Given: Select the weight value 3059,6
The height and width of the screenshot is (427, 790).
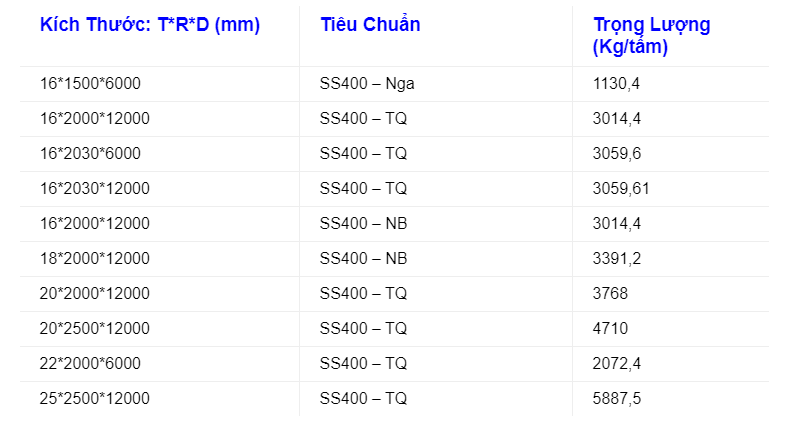Looking at the screenshot, I should point(616,154).
